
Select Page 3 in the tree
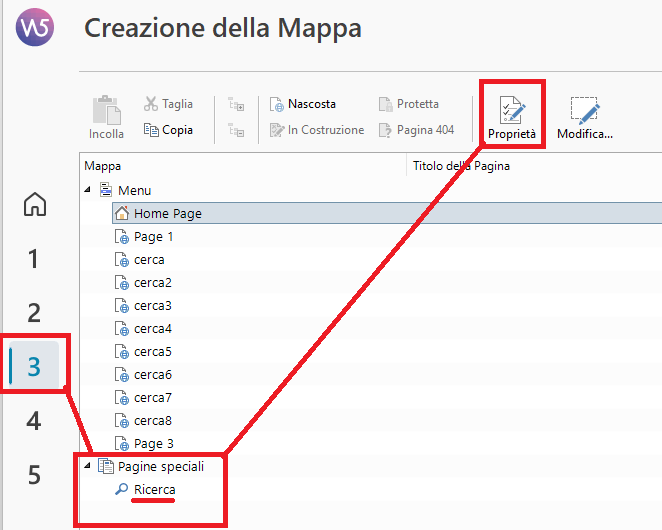tap(153, 443)
